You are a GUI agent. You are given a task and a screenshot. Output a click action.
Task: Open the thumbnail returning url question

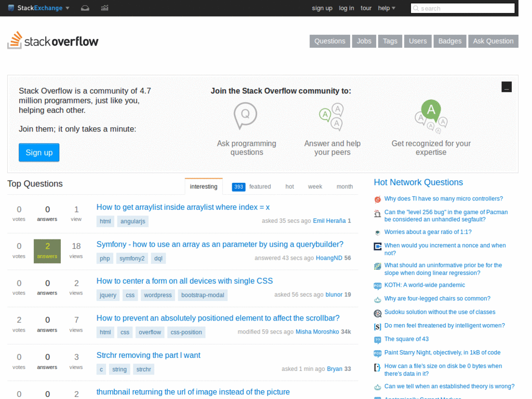(x=193, y=392)
